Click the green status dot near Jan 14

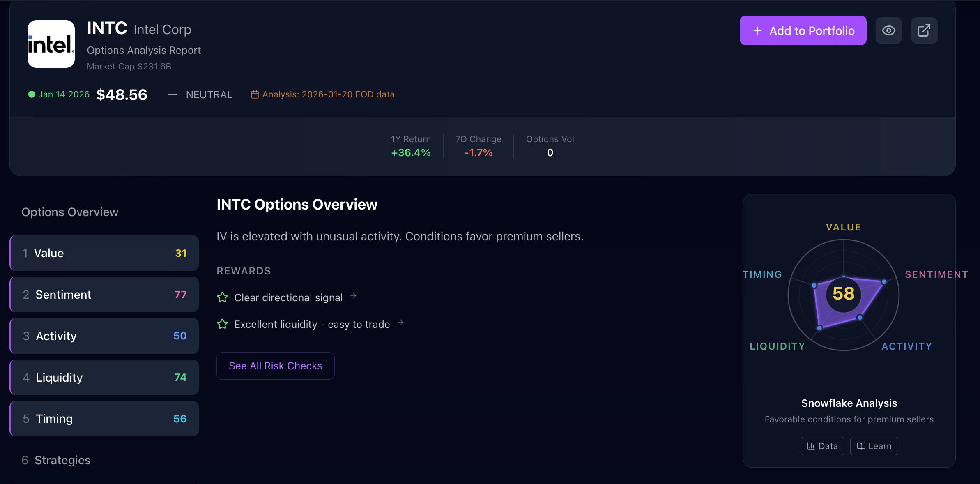coord(32,94)
